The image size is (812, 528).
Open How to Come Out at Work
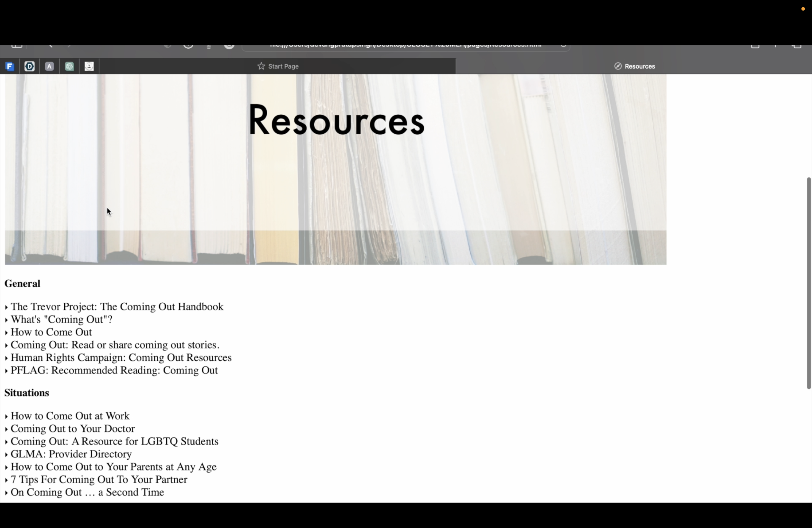coord(70,416)
